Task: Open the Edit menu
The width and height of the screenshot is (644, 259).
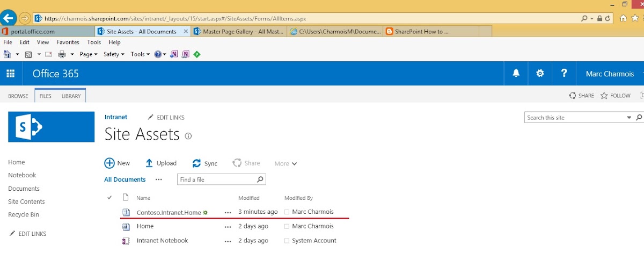Action: (x=25, y=42)
